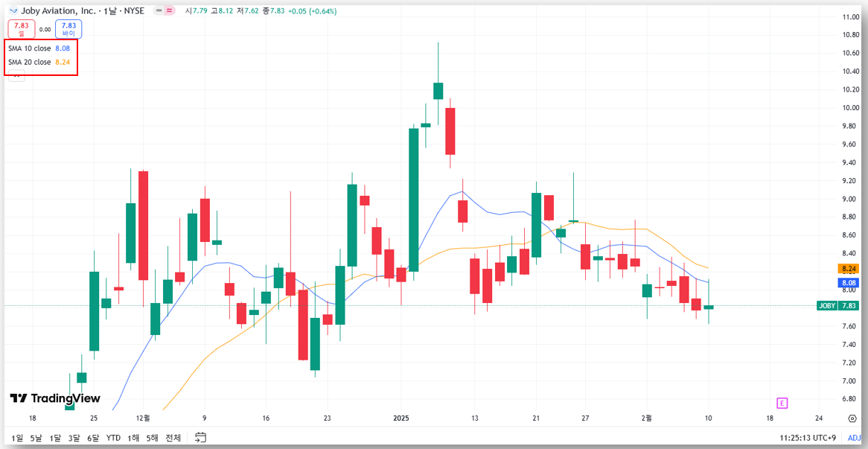Collapse the indicator legend chevron button

(x=16, y=77)
